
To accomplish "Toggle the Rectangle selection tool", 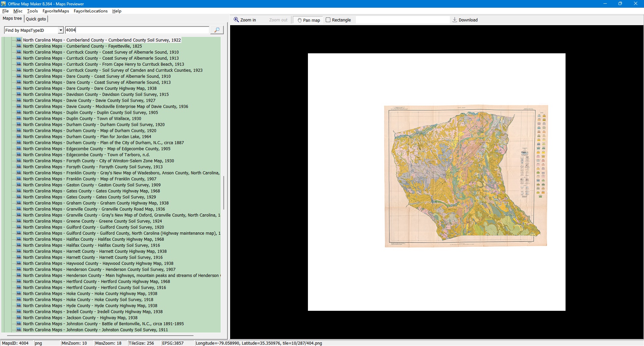I will [x=338, y=20].
